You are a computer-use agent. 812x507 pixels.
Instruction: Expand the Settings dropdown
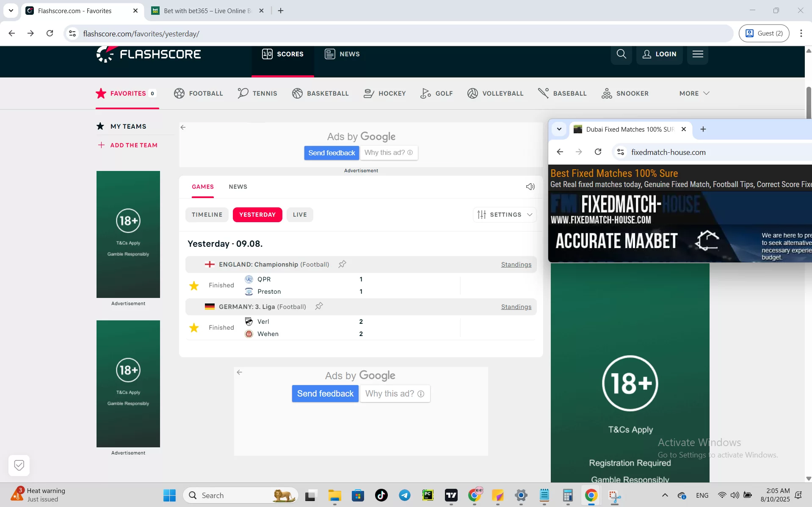[x=504, y=215]
